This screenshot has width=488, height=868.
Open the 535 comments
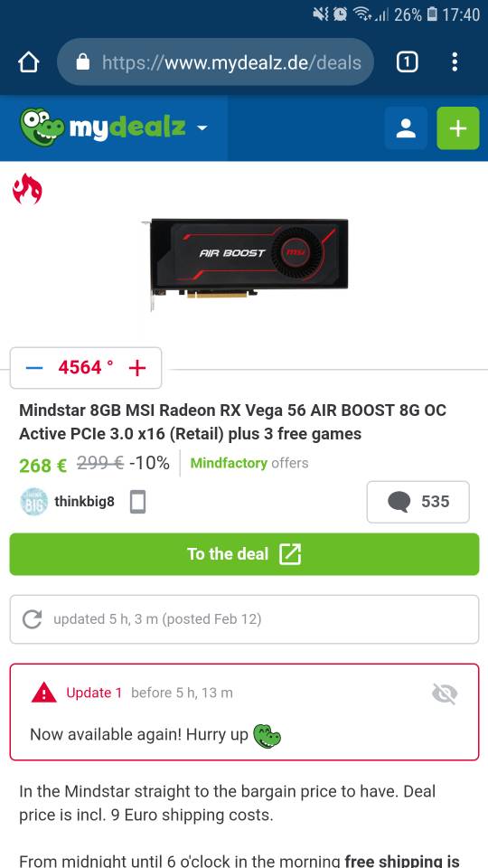pyautogui.click(x=418, y=502)
